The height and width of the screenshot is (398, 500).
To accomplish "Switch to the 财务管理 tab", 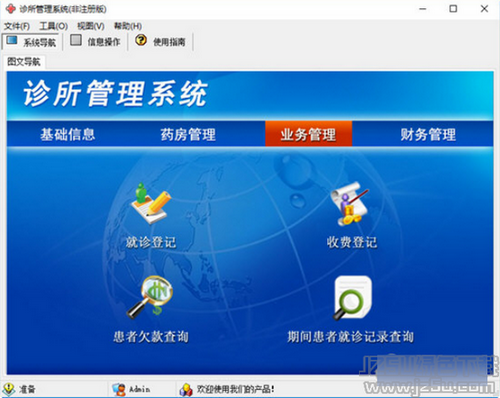I will coord(428,135).
